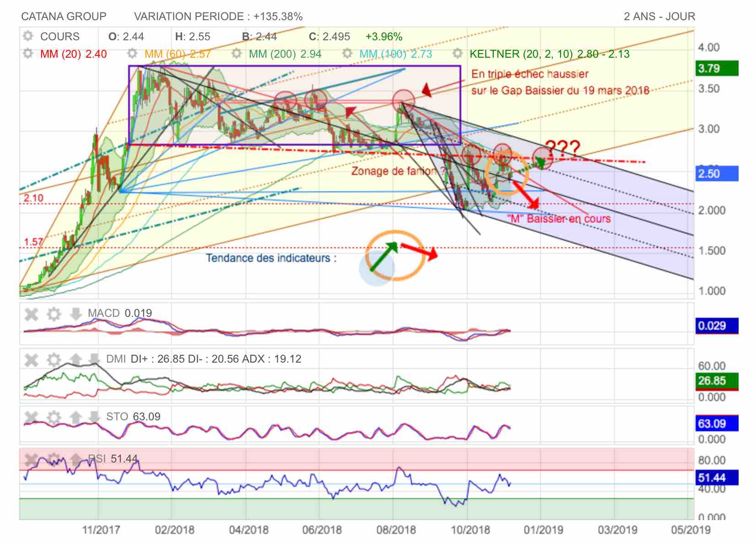
Task: Click the KELTNER (20, 2, 10) legend label
Action: [x=550, y=54]
